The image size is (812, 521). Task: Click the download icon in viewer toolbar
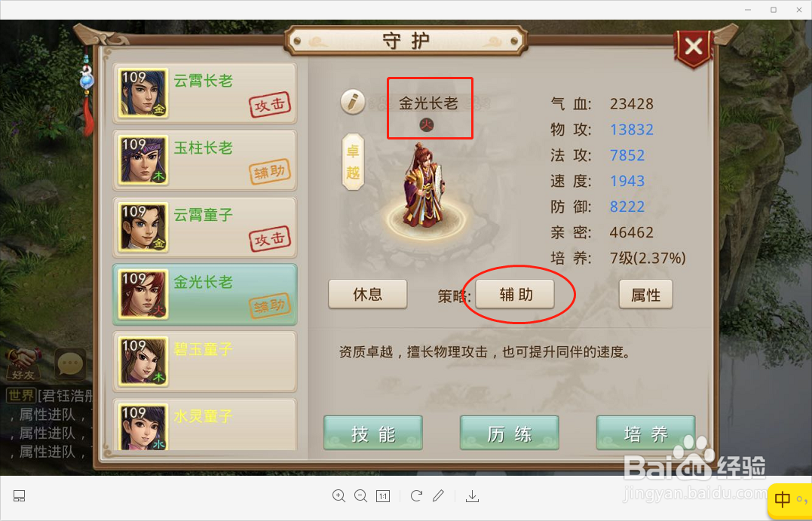click(472, 496)
